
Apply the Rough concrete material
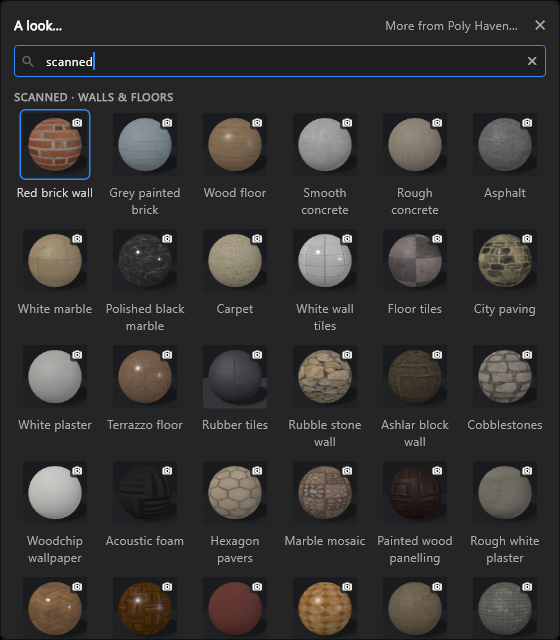(x=415, y=144)
